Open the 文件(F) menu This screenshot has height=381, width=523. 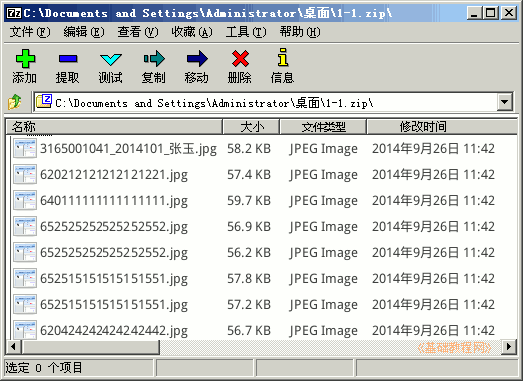click(x=30, y=32)
